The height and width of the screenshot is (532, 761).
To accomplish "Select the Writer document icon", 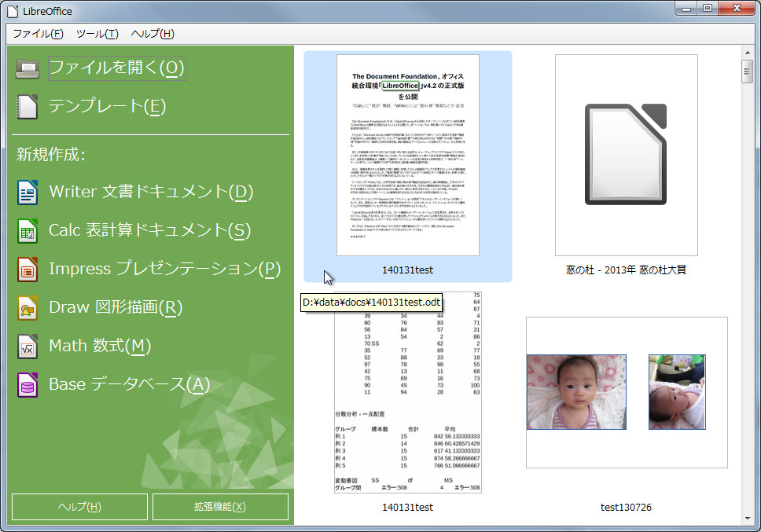I will (28, 191).
